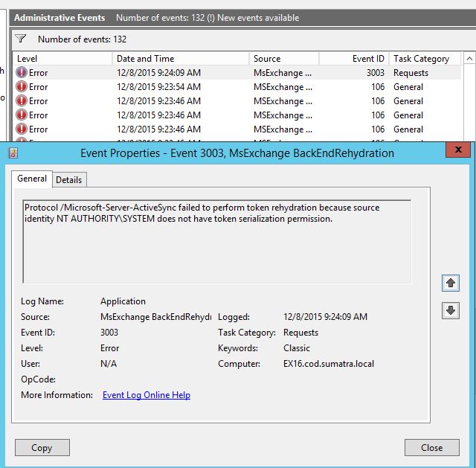Viewport: 476px width, 468px height.
Task: Click the Keywords value Classic
Action: (297, 348)
